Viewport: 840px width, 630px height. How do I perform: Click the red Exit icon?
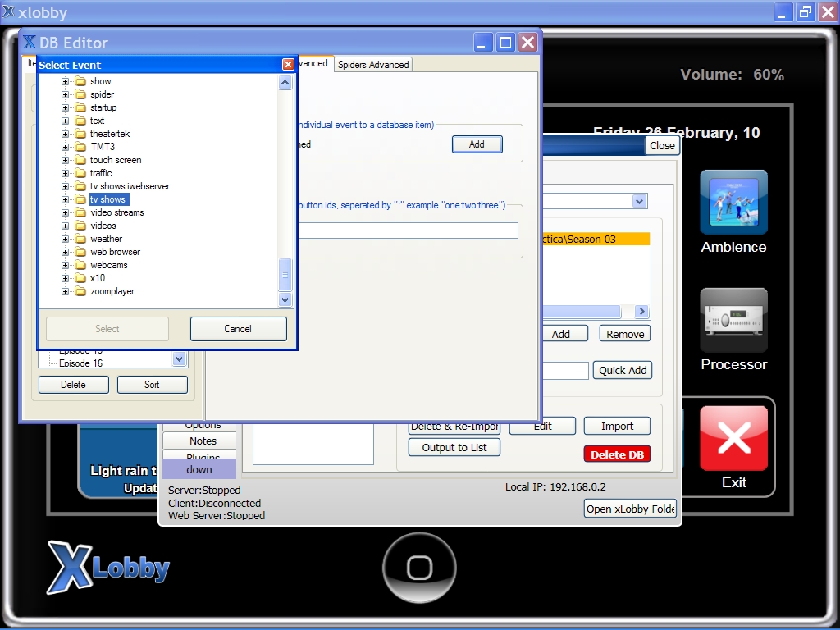tap(733, 438)
